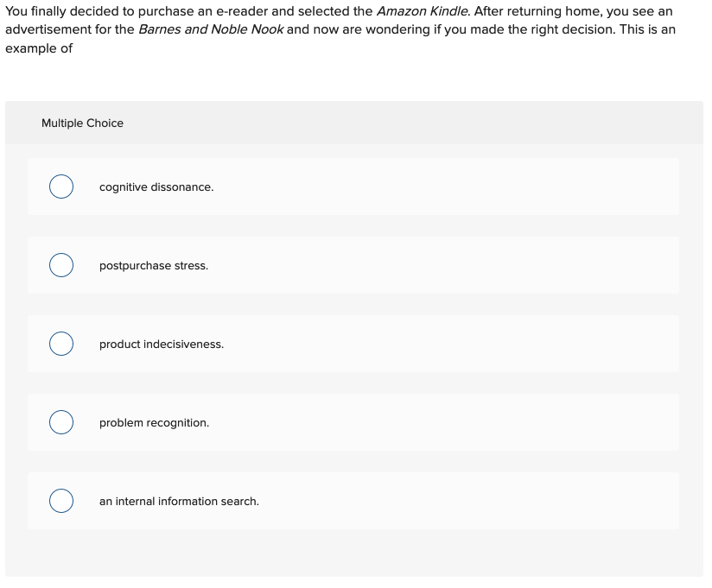The image size is (712, 588).
Task: Choose postpurchase stress as your answer
Action: click(153, 265)
